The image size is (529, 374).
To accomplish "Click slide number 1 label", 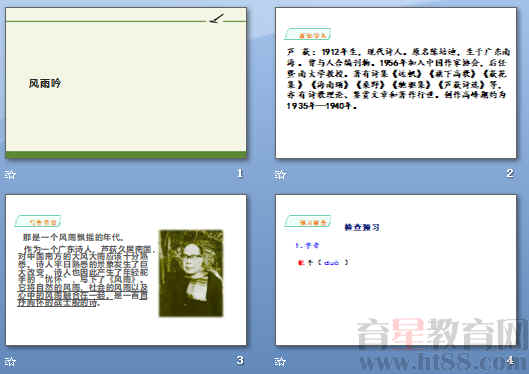I will 240,173.
